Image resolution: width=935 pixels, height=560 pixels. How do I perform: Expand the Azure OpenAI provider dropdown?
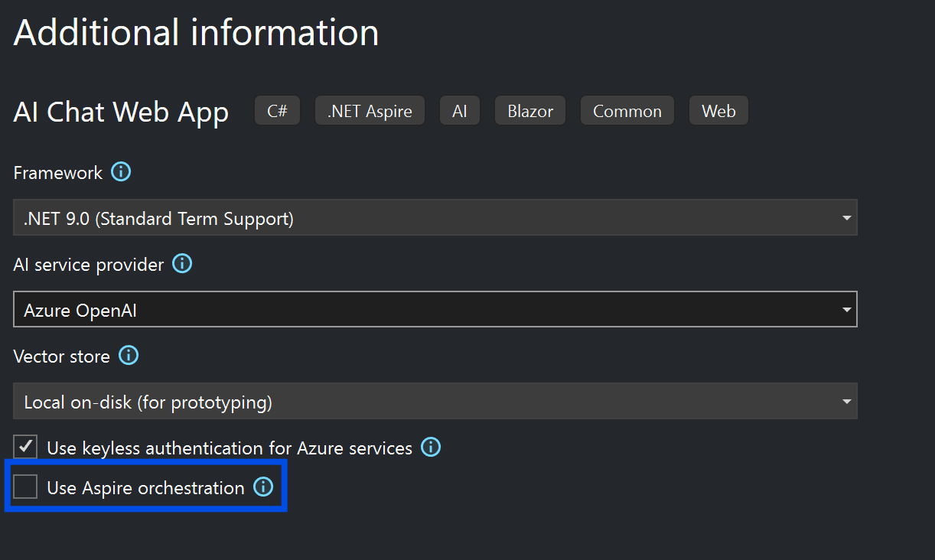[435, 310]
